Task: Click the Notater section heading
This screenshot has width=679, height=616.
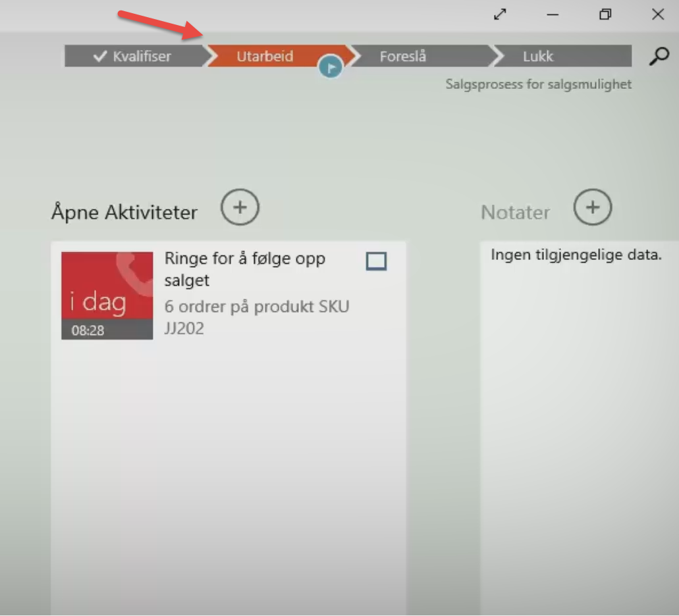Action: 515,213
